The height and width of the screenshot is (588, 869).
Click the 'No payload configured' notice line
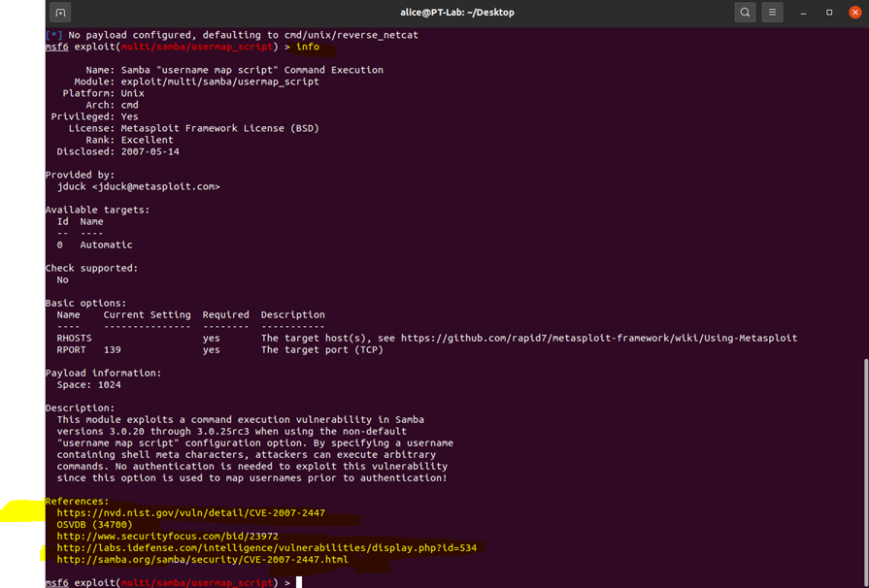click(x=232, y=35)
